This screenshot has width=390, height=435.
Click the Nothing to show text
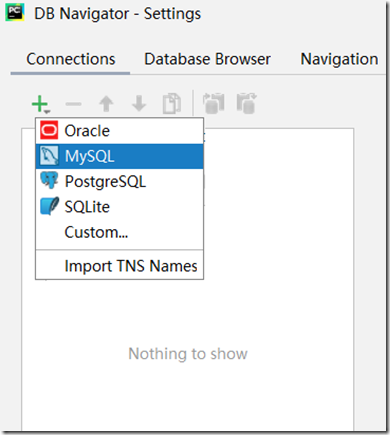pos(188,354)
